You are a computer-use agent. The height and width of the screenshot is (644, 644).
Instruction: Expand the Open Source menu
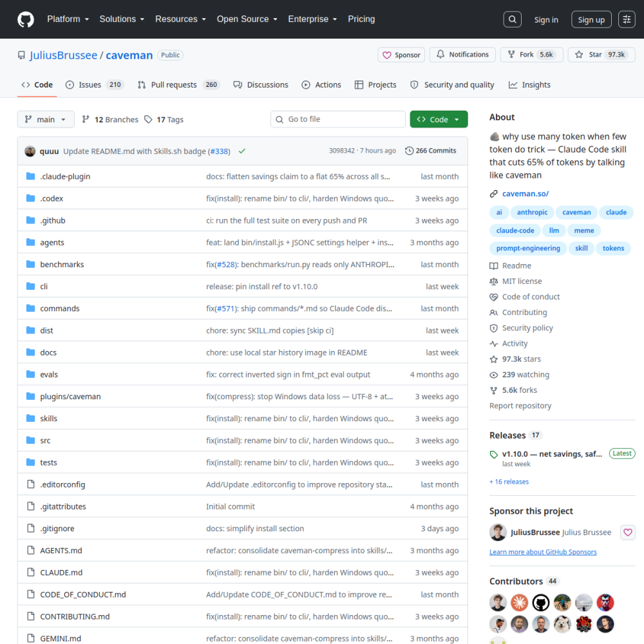(247, 19)
